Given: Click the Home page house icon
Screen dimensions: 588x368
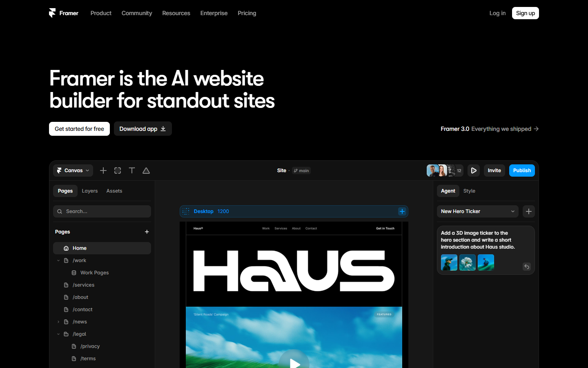Looking at the screenshot, I should 66,248.
